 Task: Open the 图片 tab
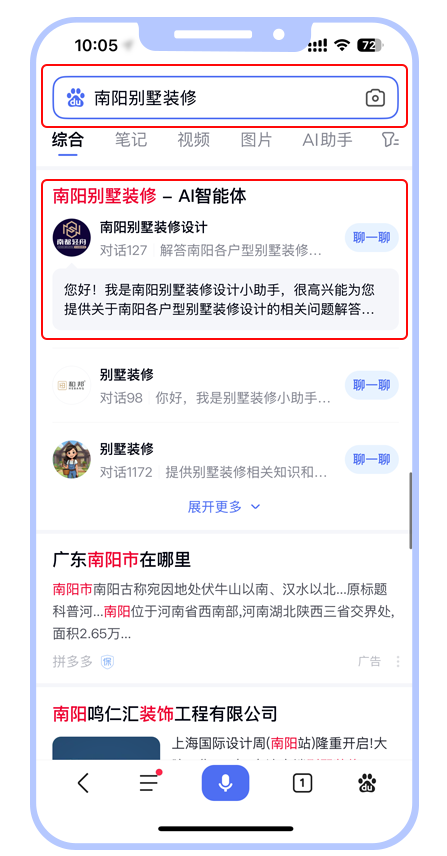click(256, 140)
